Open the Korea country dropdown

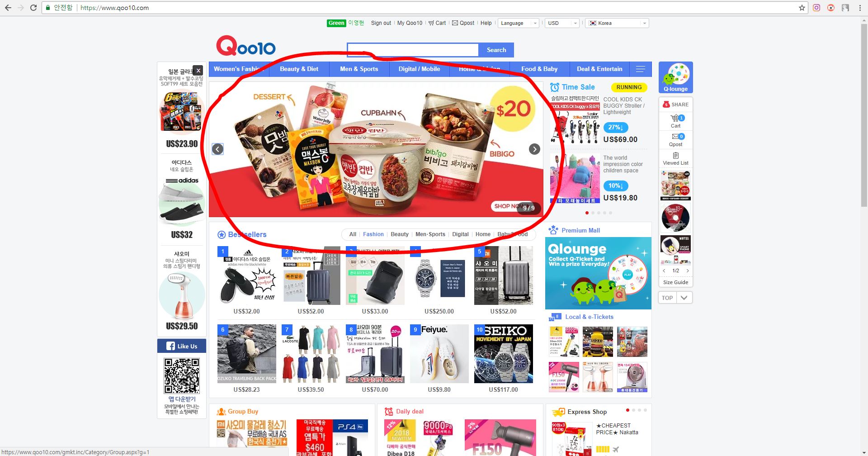tap(617, 23)
